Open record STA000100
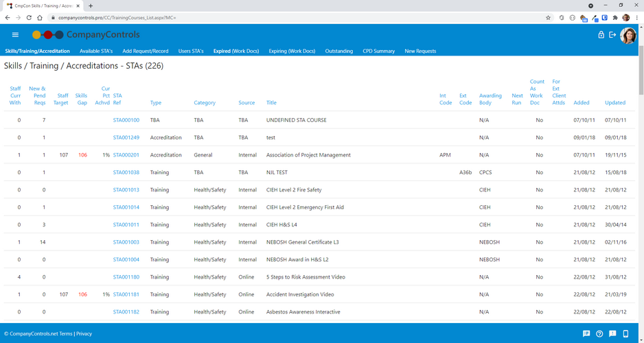This screenshot has height=343, width=644. [x=126, y=120]
